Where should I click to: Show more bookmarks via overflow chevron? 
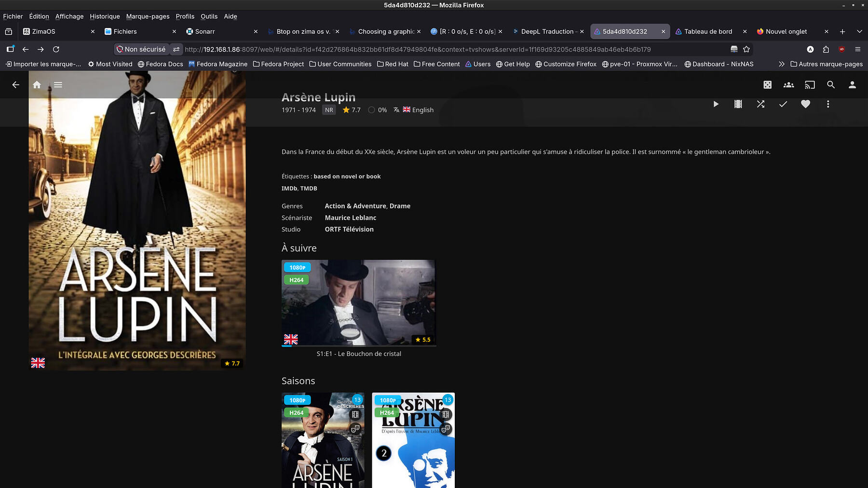781,64
